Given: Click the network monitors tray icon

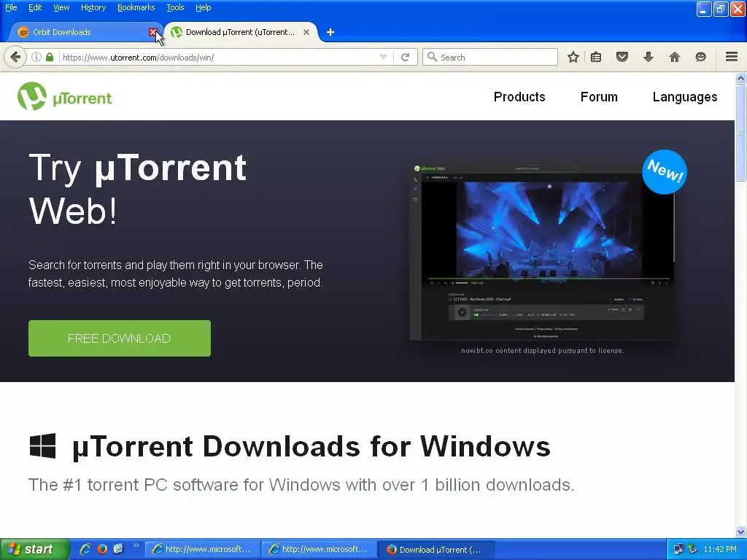Looking at the screenshot, I should tap(678, 549).
